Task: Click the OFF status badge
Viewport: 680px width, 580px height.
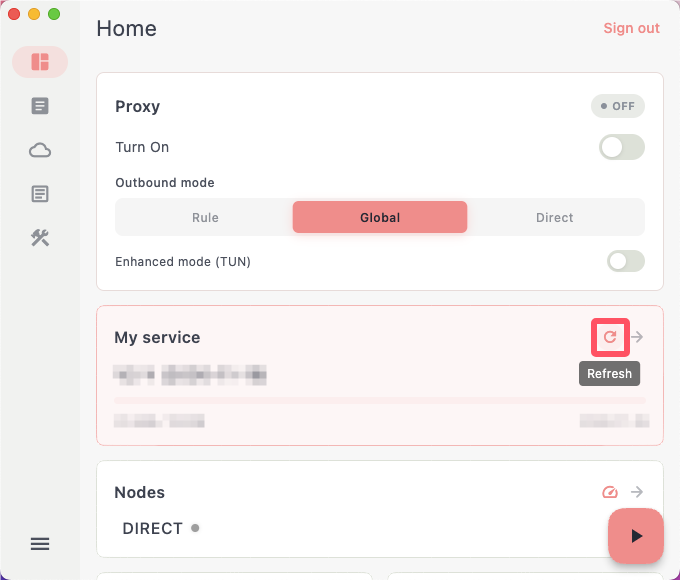Action: pos(618,106)
